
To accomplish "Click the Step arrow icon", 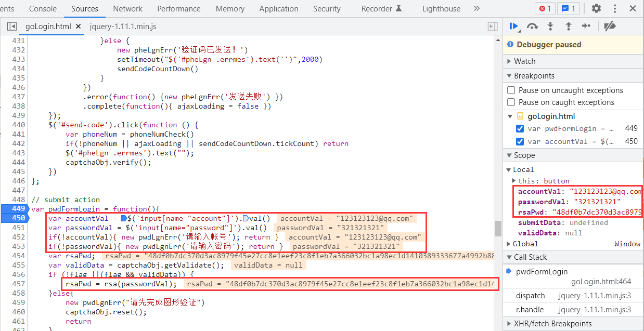I will [x=586, y=26].
